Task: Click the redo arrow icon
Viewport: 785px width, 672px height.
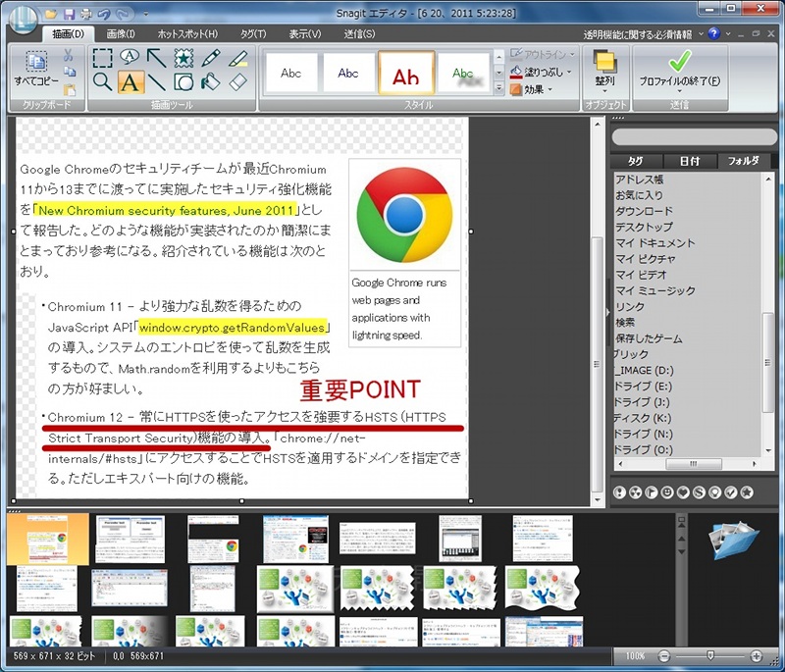Action: pyautogui.click(x=122, y=14)
